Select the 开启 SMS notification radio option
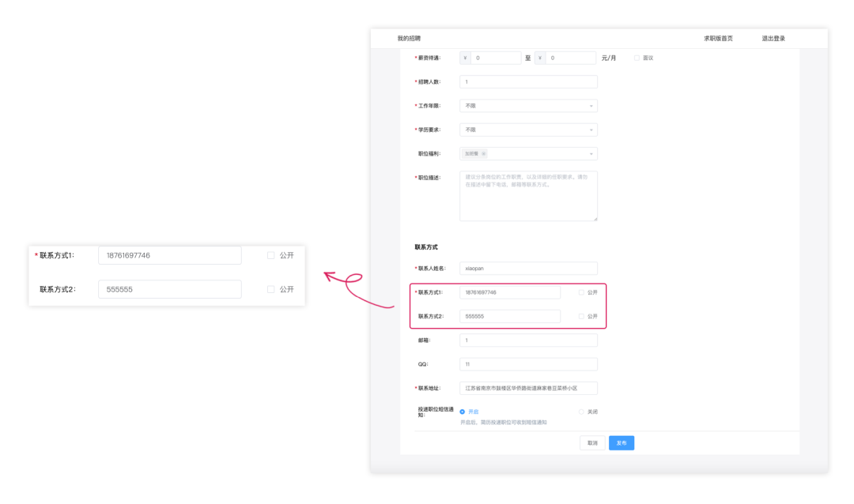 pos(463,412)
